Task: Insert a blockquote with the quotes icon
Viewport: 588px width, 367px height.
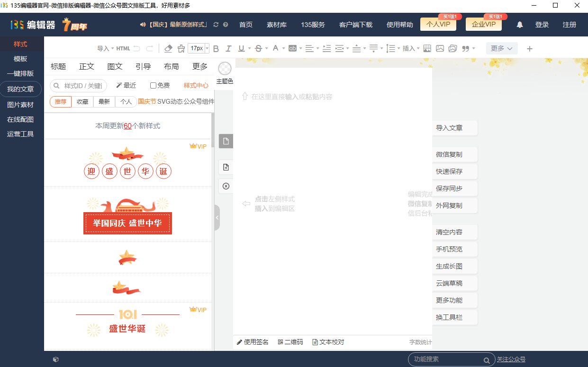Action: point(466,48)
